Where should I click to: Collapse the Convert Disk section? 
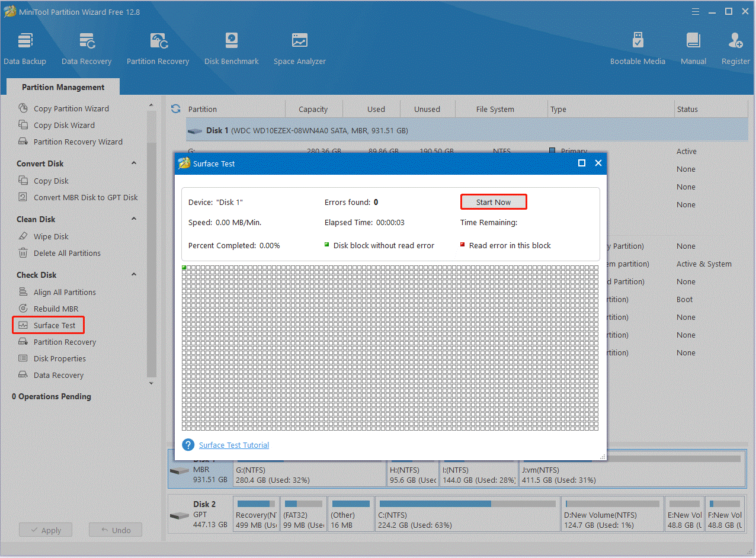(x=133, y=163)
